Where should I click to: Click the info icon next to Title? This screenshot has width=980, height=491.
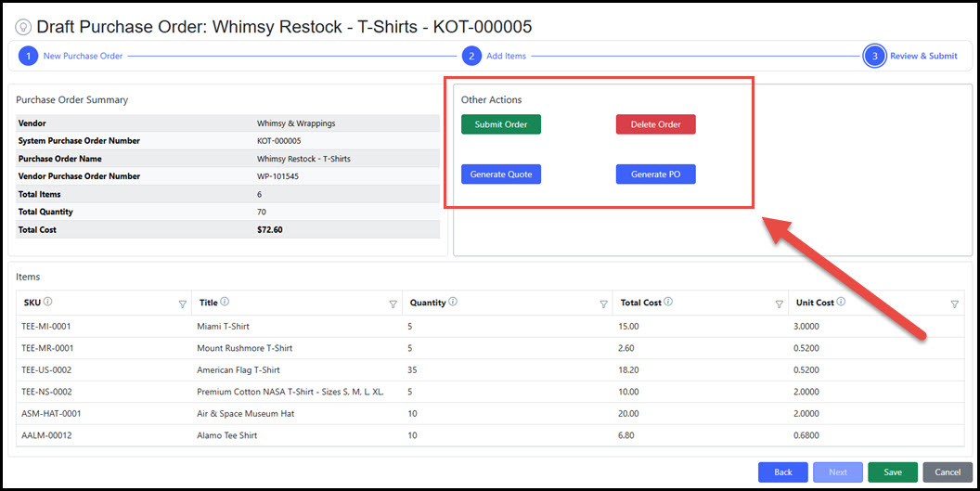pyautogui.click(x=226, y=302)
